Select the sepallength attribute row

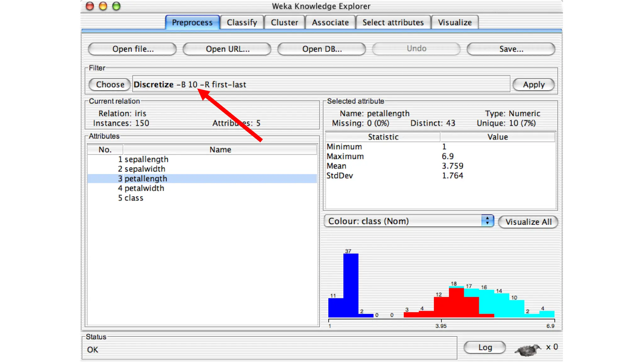click(x=146, y=159)
